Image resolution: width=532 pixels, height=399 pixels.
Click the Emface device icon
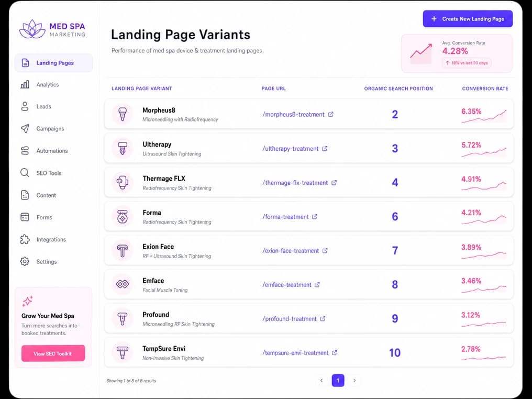(x=123, y=284)
